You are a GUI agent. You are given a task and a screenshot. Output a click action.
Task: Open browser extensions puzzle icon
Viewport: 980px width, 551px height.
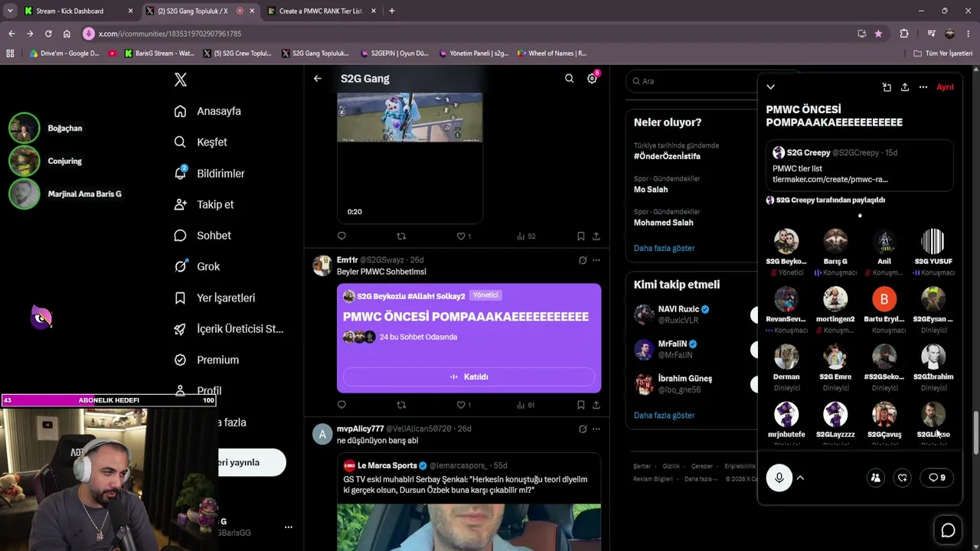[904, 34]
